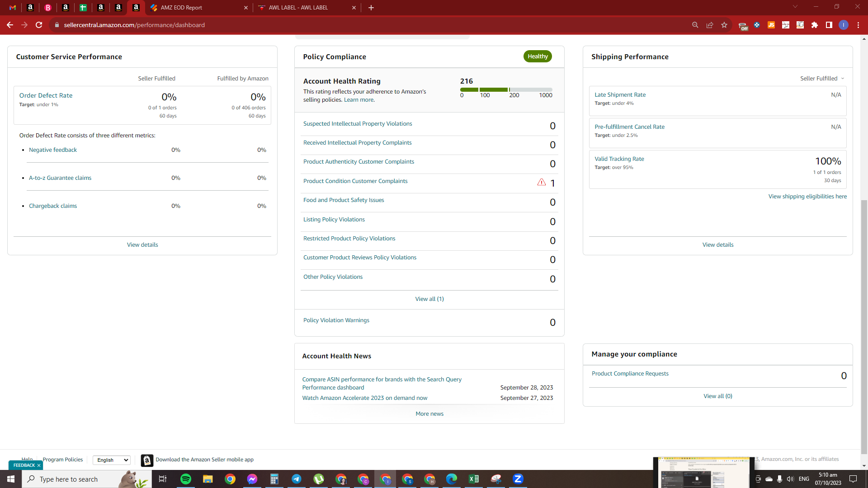This screenshot has width=868, height=488.
Task: Open Policy Violation Warnings
Action: (336, 320)
